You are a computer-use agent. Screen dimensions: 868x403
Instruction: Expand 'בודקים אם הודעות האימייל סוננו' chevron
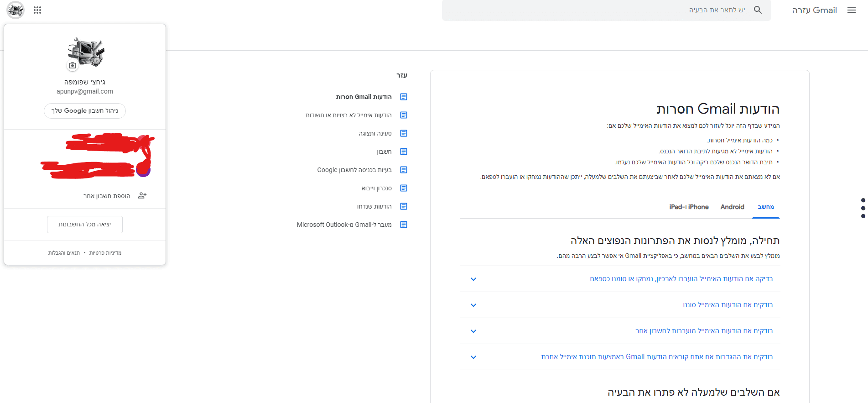[x=473, y=305]
